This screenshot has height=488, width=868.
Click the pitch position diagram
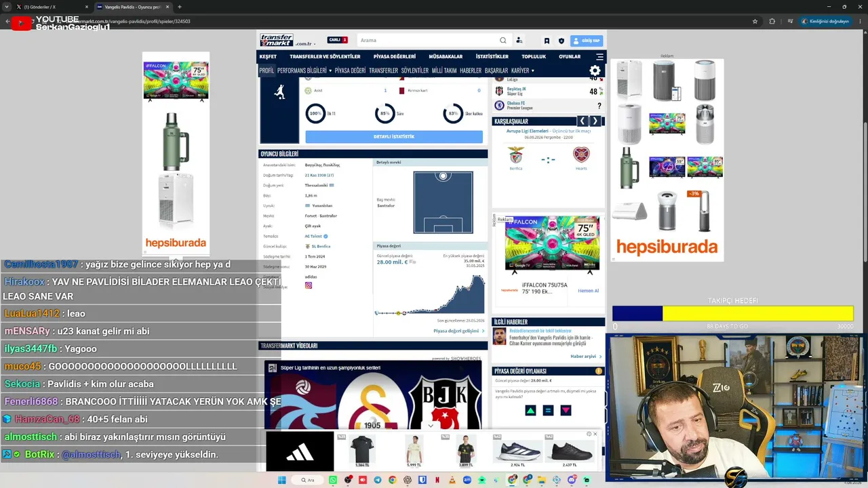coord(443,202)
